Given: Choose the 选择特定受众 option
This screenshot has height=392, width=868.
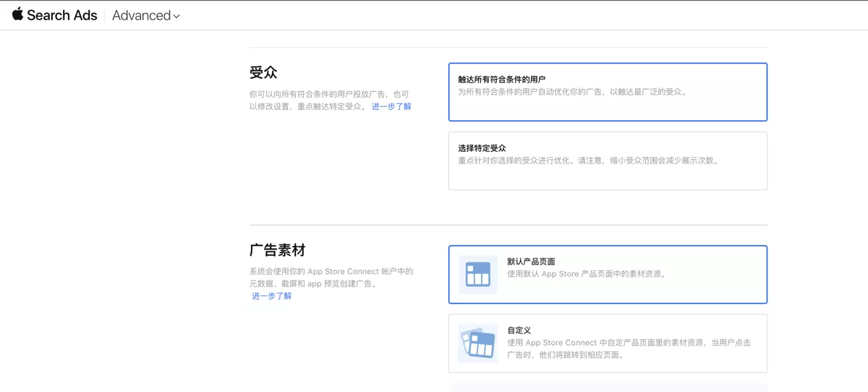Looking at the screenshot, I should click(608, 161).
